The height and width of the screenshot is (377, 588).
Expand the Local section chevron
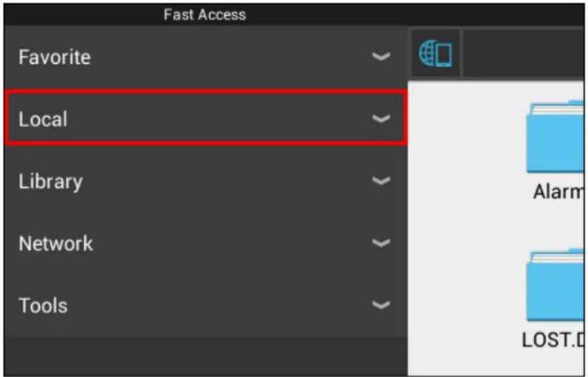click(381, 119)
